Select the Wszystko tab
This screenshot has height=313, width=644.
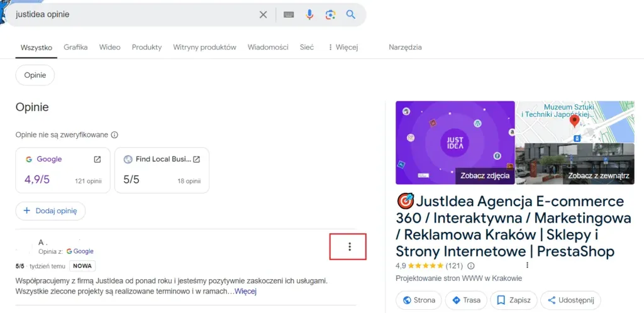[36, 48]
